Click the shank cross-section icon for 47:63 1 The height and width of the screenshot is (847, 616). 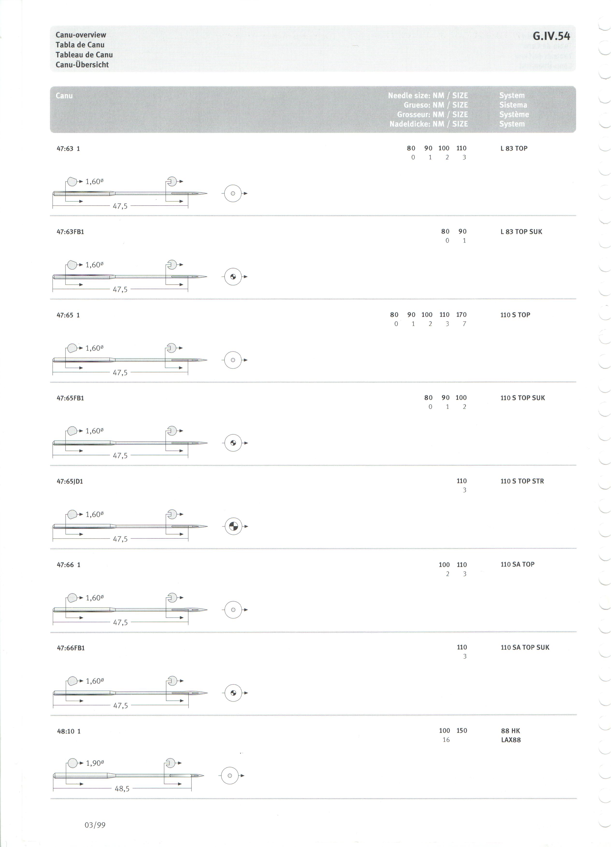[x=72, y=182]
